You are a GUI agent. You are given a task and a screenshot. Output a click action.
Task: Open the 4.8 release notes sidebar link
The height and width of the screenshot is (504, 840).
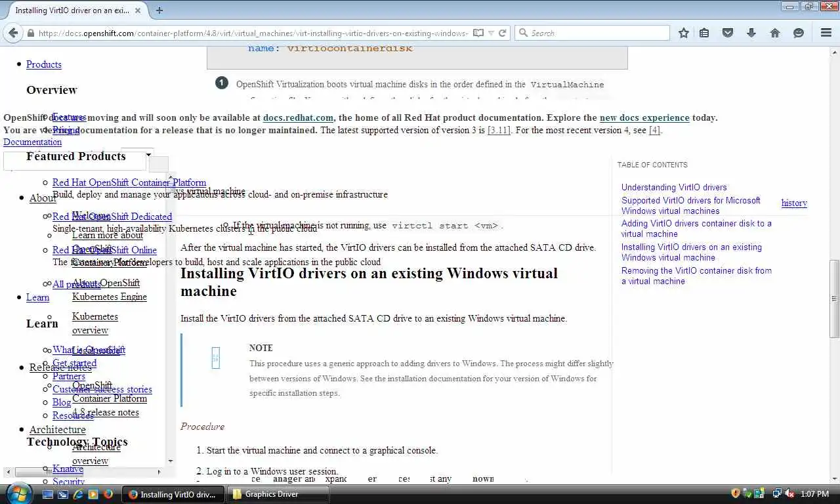coord(106,412)
